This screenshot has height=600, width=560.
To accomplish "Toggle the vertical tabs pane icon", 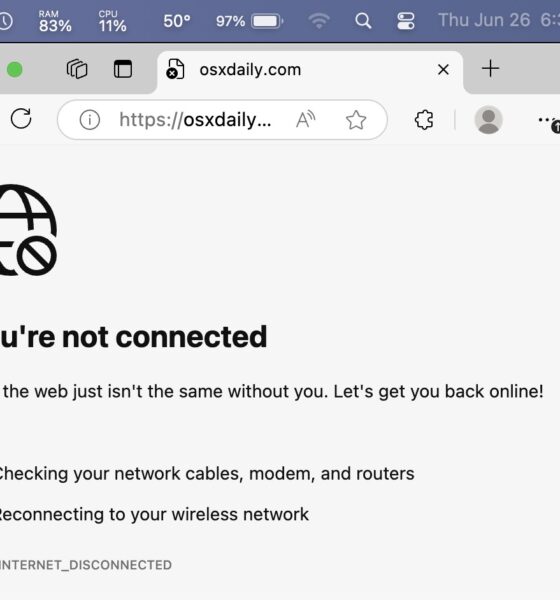I will pyautogui.click(x=123, y=69).
